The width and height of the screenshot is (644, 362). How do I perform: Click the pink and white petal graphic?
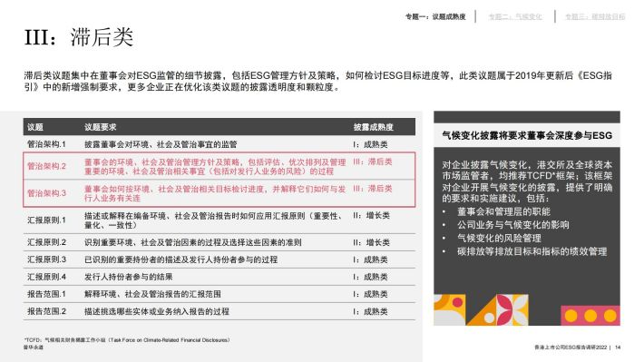pyautogui.click(x=512, y=309)
